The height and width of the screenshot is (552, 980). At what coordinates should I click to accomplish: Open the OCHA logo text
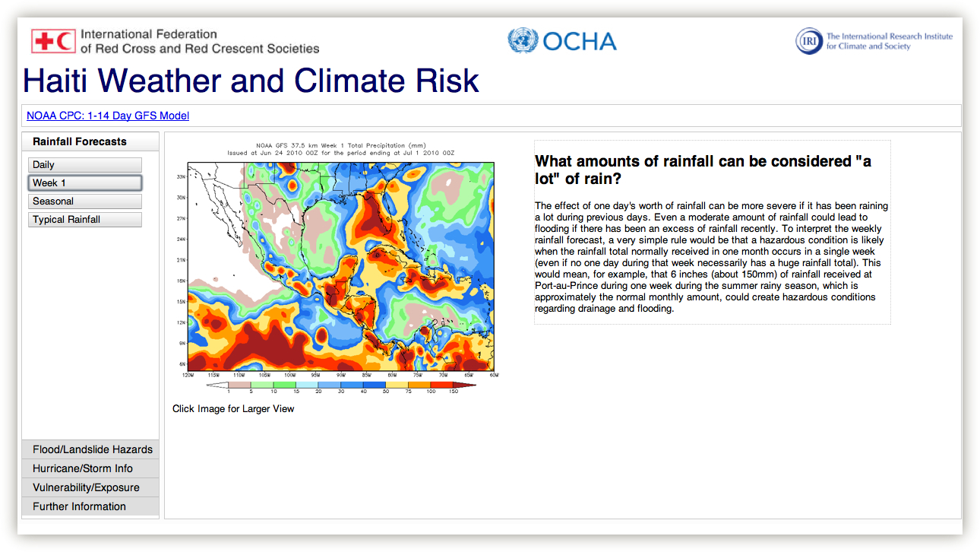coord(580,41)
